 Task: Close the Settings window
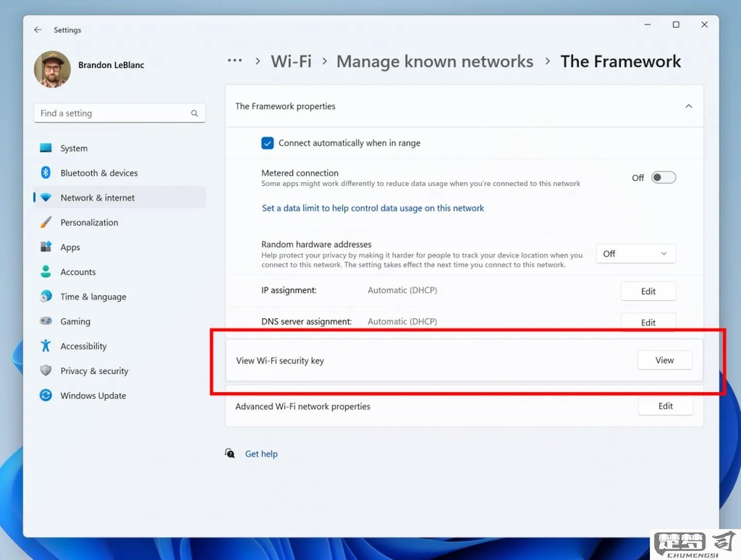coord(704,25)
